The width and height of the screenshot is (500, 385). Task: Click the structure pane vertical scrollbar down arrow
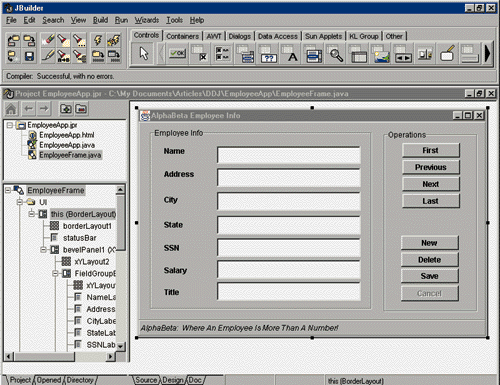tap(120, 347)
